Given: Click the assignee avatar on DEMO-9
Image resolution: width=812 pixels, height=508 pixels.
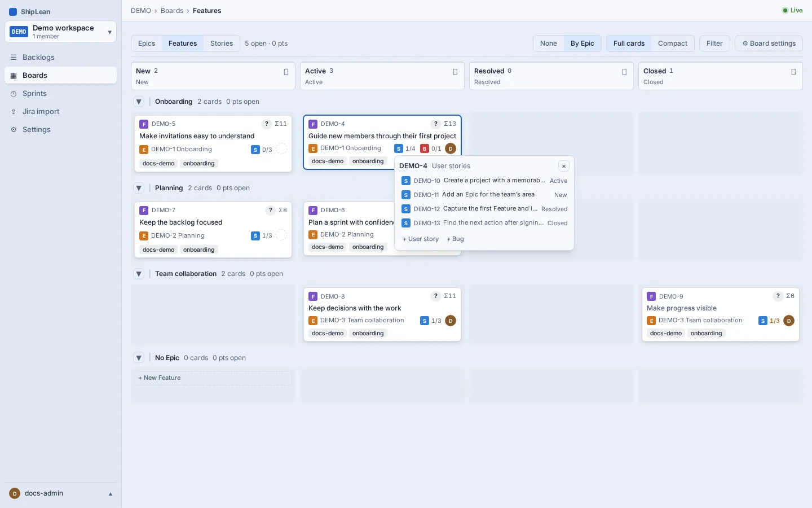Looking at the screenshot, I should point(789,321).
